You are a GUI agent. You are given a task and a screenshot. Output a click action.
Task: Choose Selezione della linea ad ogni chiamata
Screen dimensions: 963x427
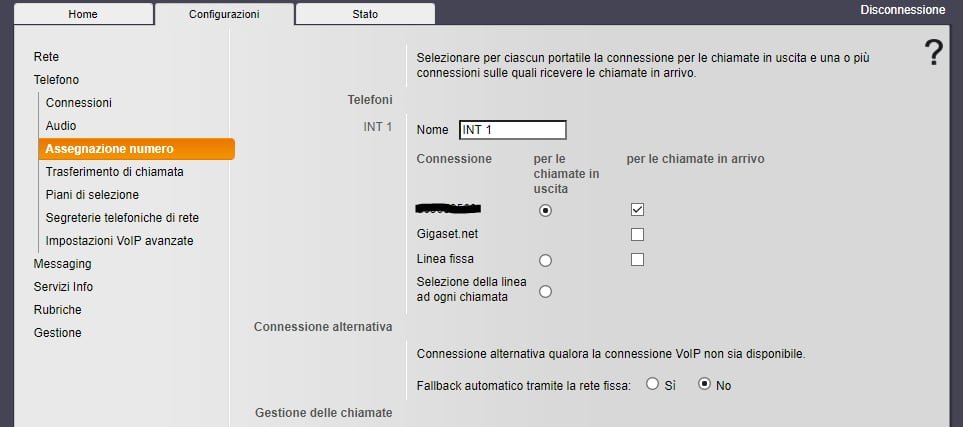coord(545,291)
